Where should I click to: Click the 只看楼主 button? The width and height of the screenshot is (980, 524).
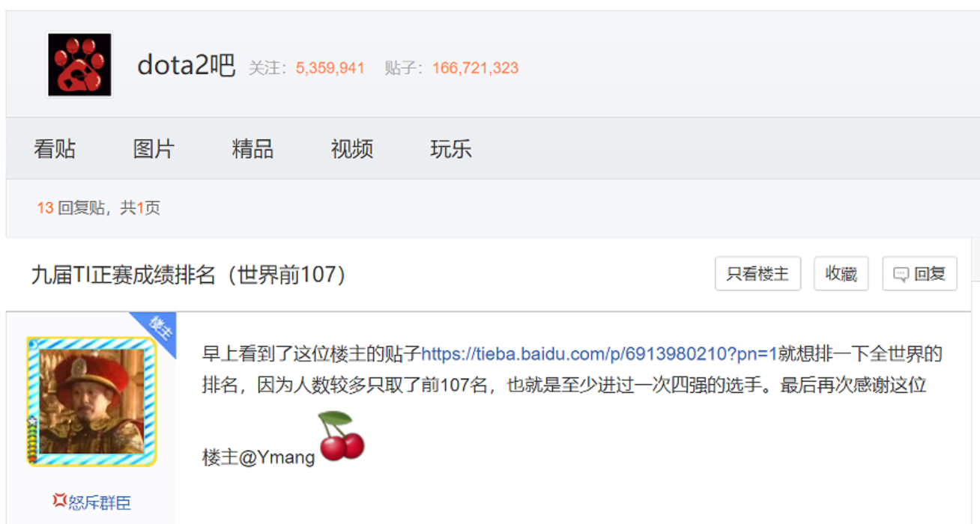click(757, 274)
